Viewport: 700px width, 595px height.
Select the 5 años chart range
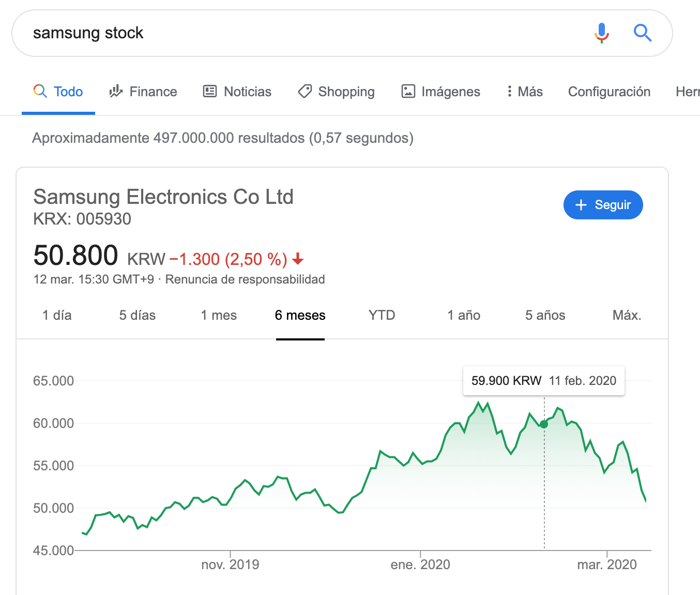pos(545,315)
